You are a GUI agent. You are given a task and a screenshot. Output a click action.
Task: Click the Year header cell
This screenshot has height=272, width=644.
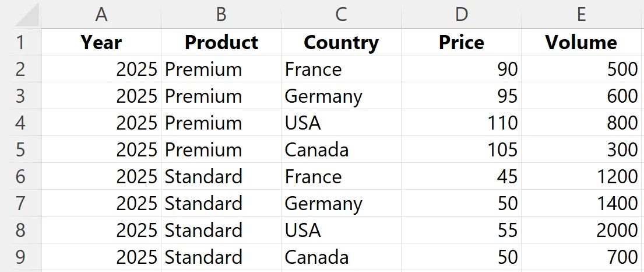pyautogui.click(x=101, y=42)
